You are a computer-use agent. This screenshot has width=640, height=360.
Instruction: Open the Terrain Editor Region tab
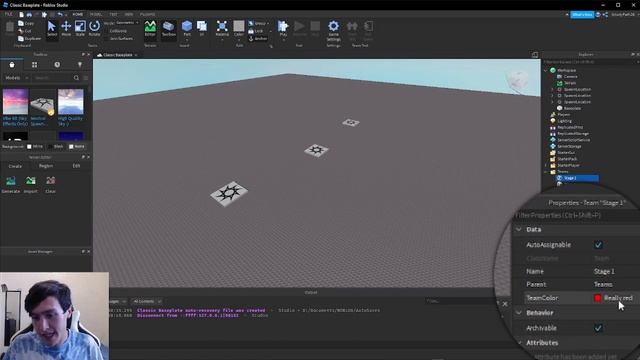tap(46, 166)
